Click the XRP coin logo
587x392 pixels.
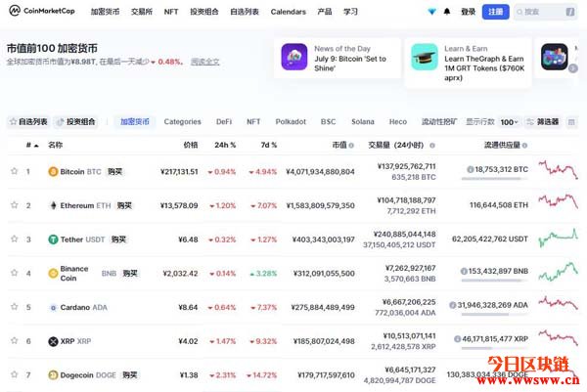click(x=53, y=341)
